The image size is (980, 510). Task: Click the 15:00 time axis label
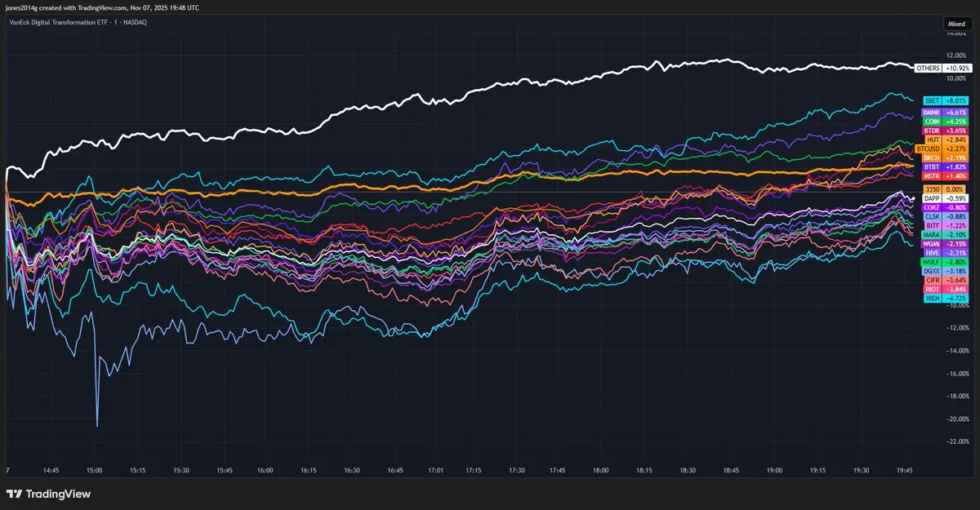pyautogui.click(x=93, y=471)
